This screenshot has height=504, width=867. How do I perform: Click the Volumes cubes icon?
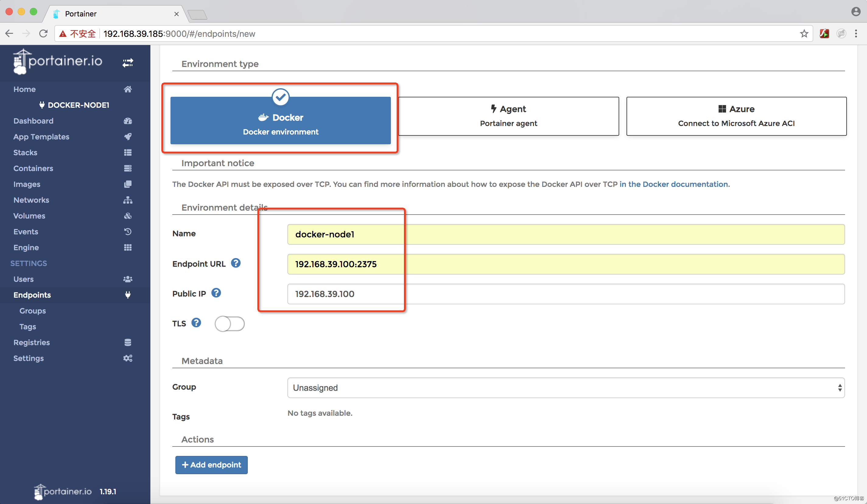(x=128, y=216)
